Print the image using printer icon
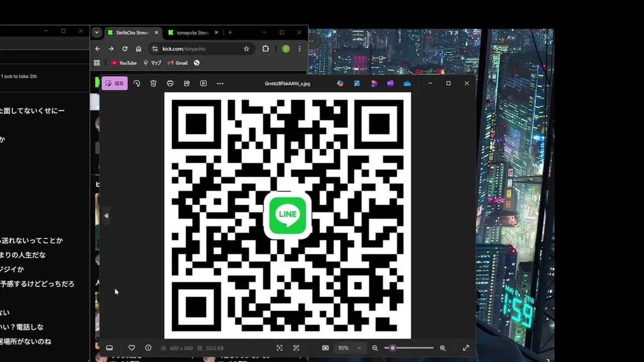Screen dimensions: 644x362 click(x=170, y=83)
